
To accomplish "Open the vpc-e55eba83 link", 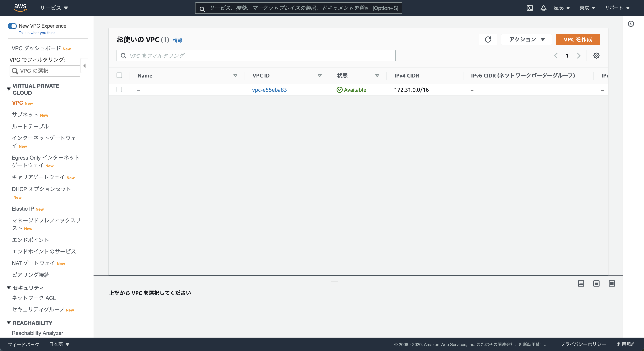I will (269, 90).
